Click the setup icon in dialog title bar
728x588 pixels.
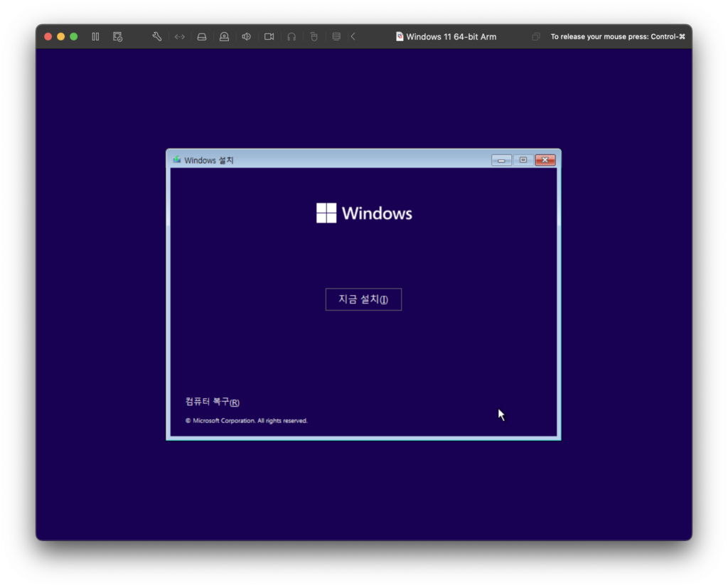(x=176, y=160)
